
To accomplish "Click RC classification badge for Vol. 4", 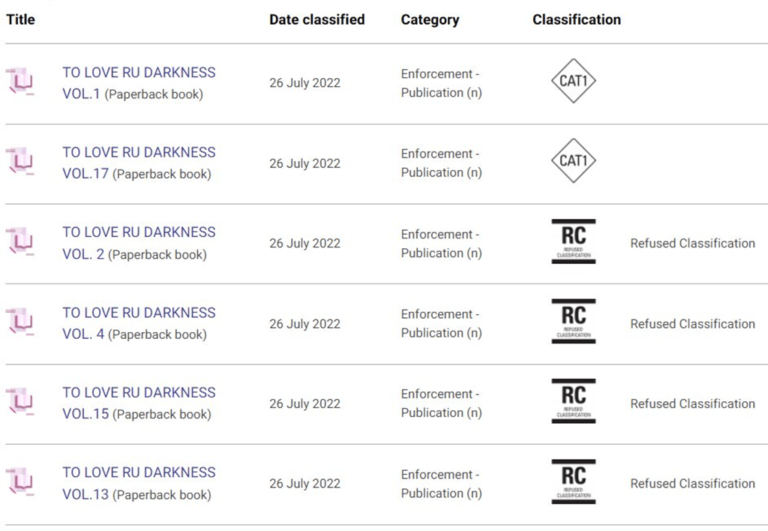I will tap(573, 322).
